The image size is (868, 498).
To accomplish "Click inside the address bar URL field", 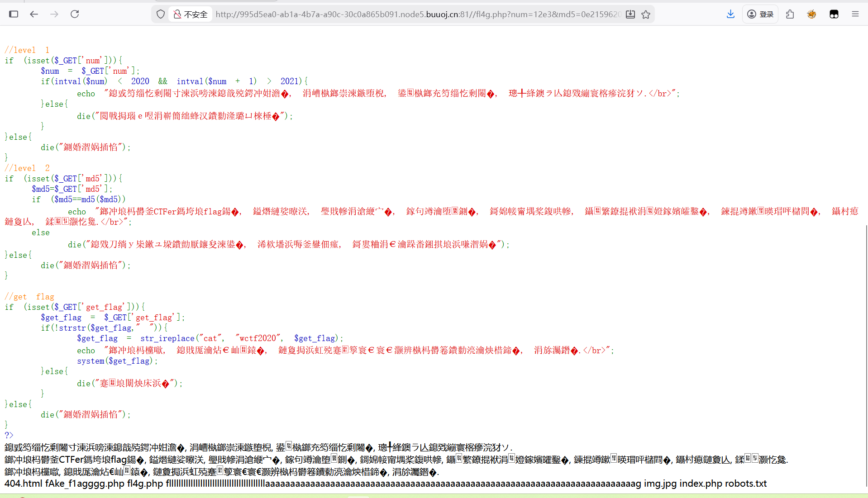I will click(362, 14).
